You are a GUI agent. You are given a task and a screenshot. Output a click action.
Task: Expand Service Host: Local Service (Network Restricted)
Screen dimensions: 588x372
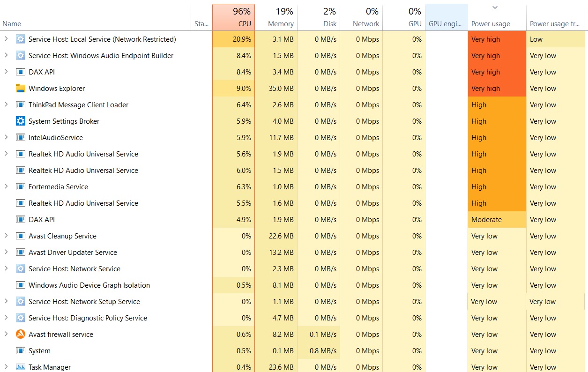[6, 39]
